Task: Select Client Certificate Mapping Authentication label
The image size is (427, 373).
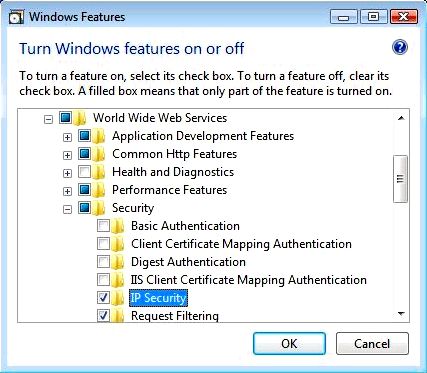Action: [x=241, y=244]
